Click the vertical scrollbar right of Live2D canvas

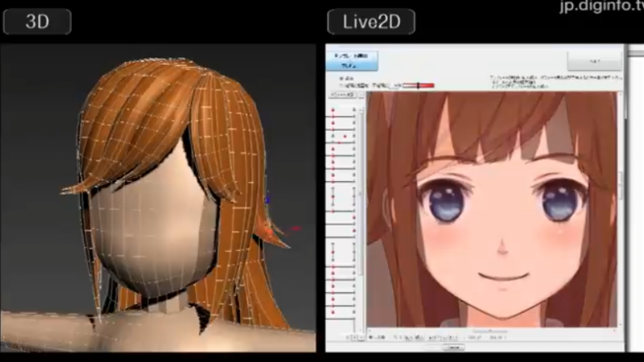pos(620,187)
